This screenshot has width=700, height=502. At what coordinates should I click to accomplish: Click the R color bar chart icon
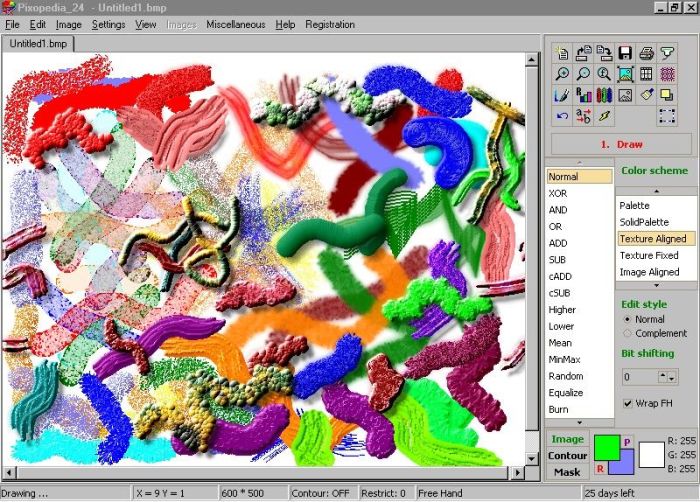583,95
